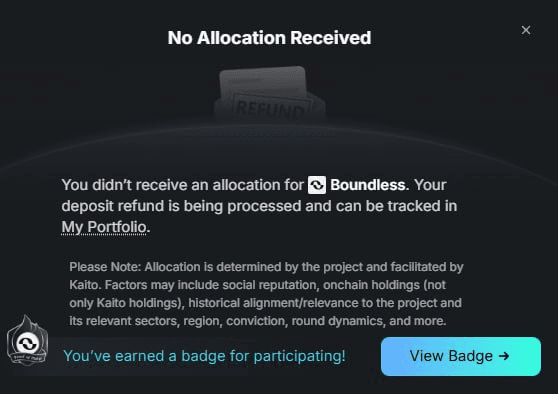The width and height of the screenshot is (558, 394).
Task: Click the "You've earned a badge" text
Action: pos(204,356)
